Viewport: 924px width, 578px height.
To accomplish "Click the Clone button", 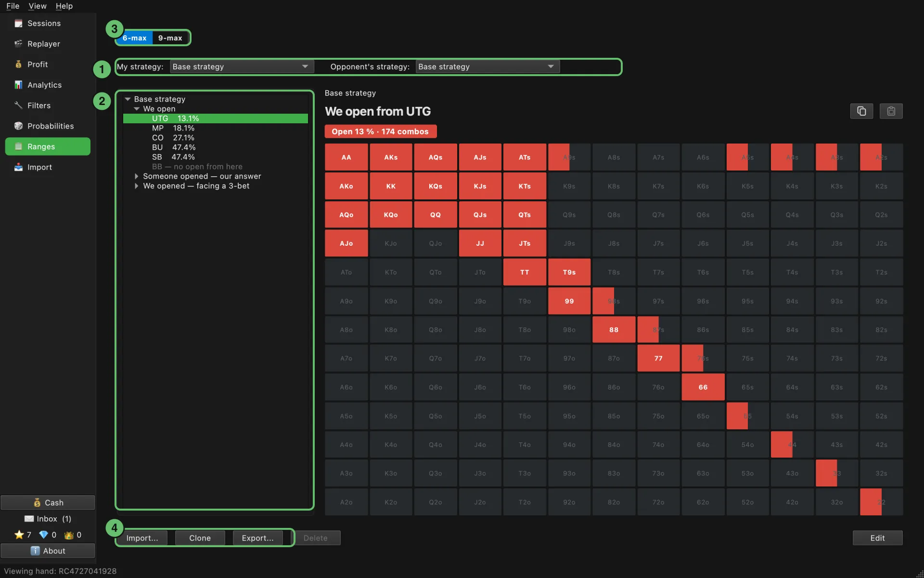I will [x=200, y=538].
